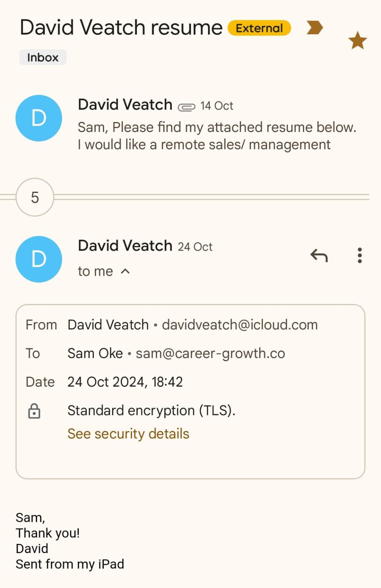Click the paperclip attachment icon
381x588 pixels.
click(186, 107)
